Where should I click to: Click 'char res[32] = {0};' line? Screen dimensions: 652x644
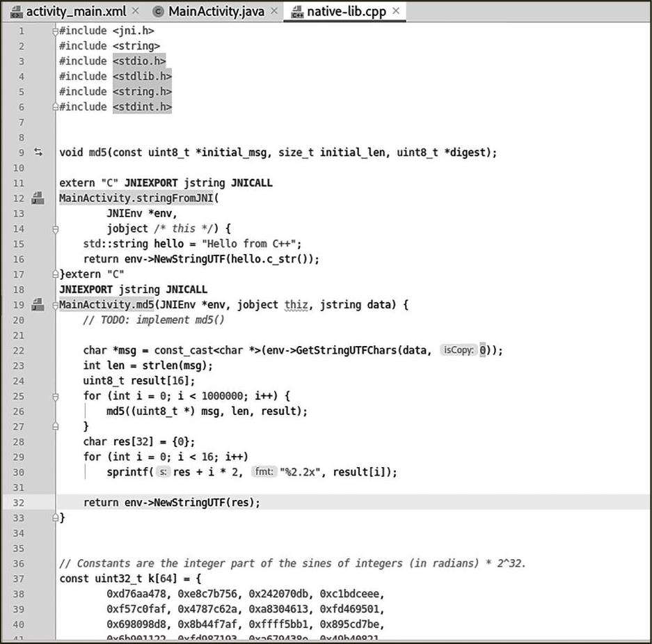pos(139,442)
